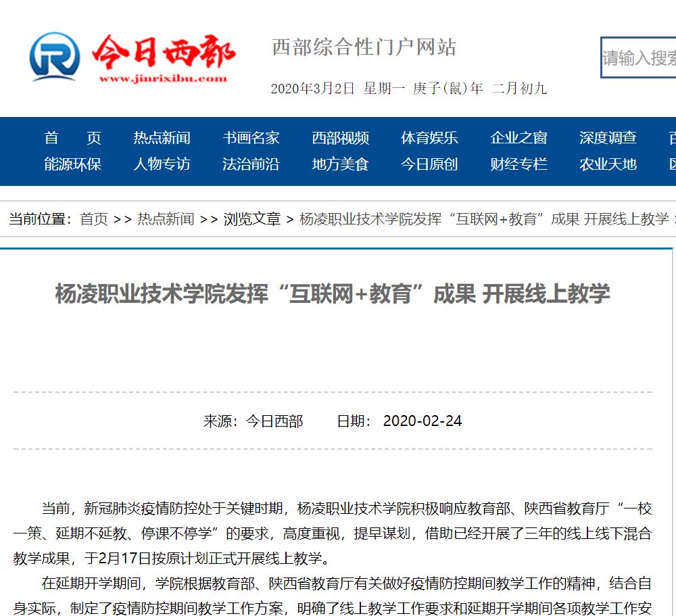Select 西部视频 in the navigation bar
This screenshot has width=676, height=616.
click(340, 138)
